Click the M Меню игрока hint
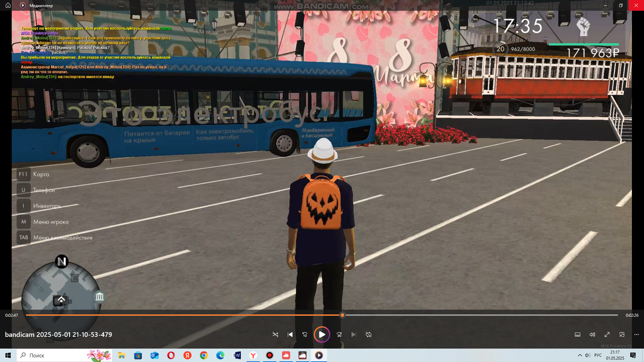 [43, 222]
